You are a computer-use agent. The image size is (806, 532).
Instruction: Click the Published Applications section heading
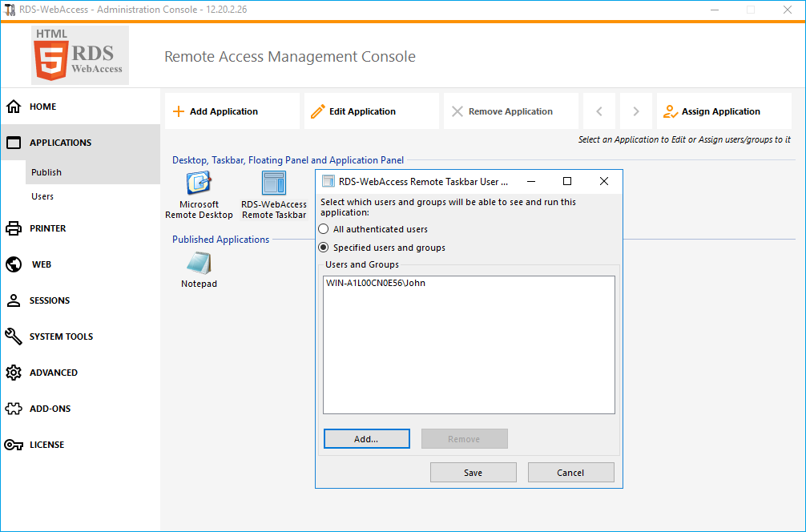point(220,240)
